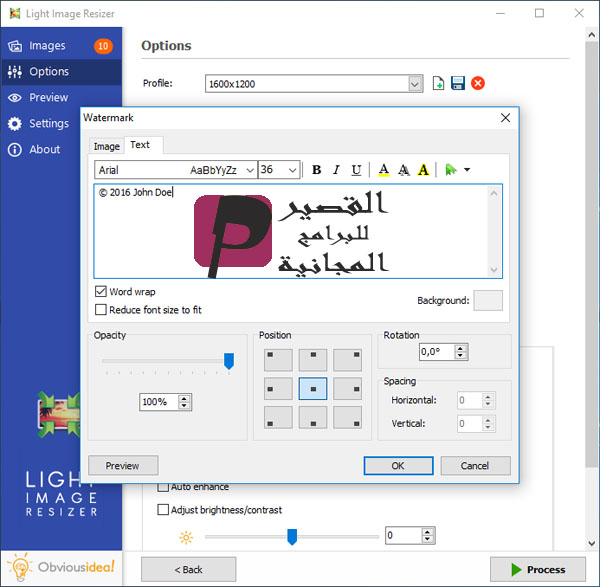Expand the insert tag dropdown arrow

point(467,170)
